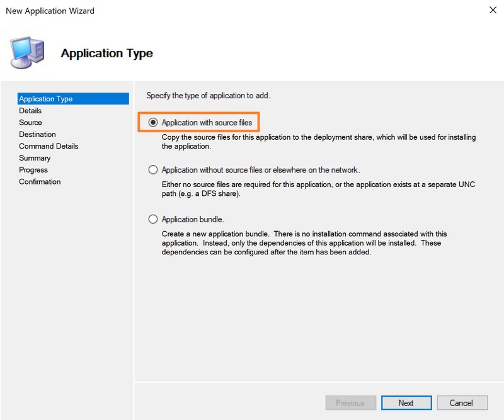The height and width of the screenshot is (420, 504).
Task: Select the 'Application bundle' radio button
Action: [x=153, y=220]
